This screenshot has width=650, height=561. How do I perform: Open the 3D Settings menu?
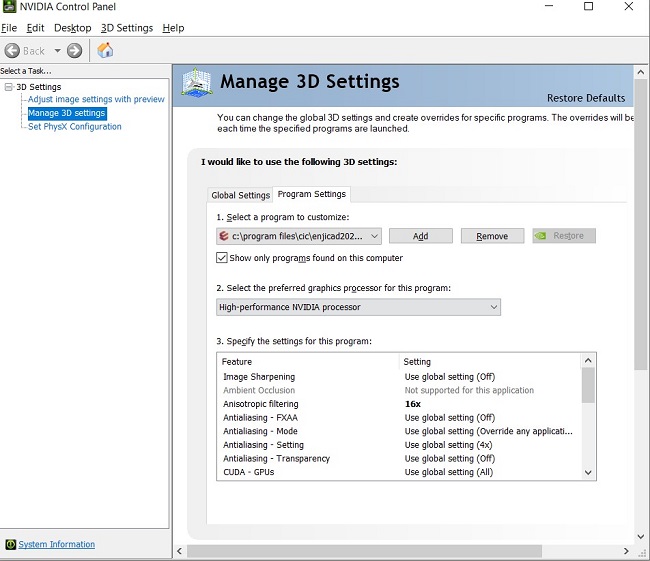tap(127, 28)
